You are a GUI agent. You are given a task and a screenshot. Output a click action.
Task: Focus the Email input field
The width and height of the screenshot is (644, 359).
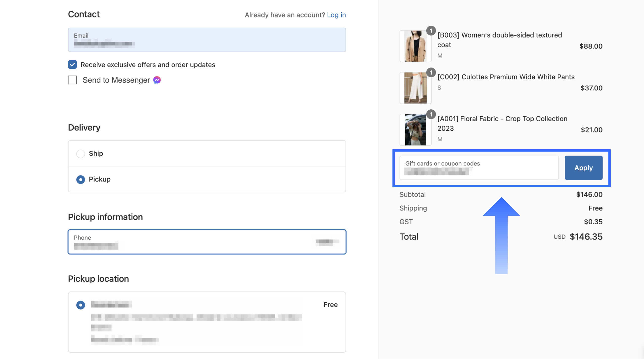[207, 40]
